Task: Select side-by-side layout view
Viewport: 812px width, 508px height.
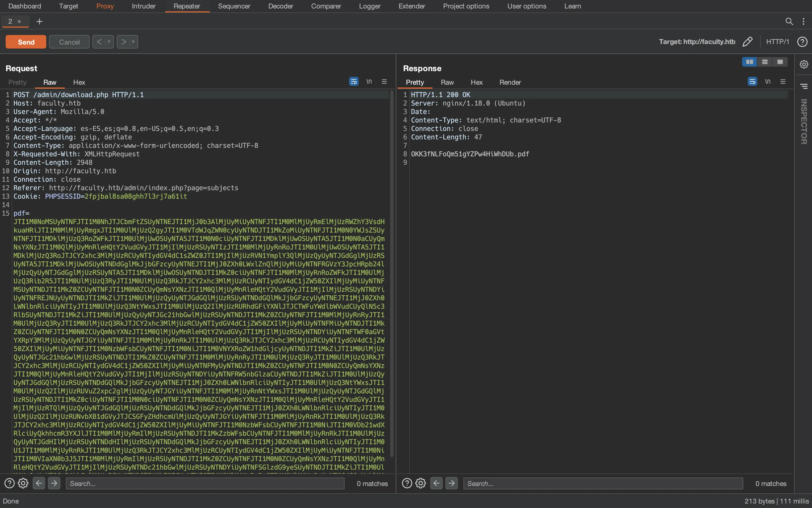Action: click(750, 62)
